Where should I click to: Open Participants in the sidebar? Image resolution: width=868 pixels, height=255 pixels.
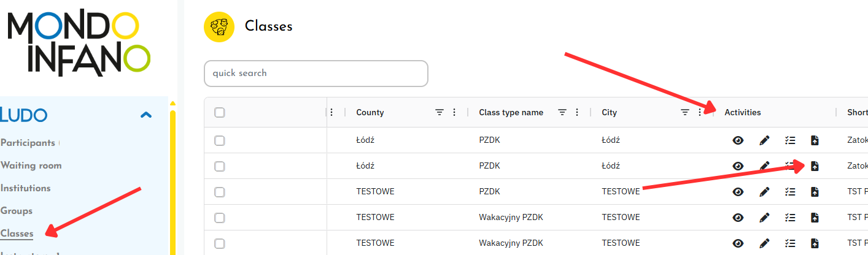coord(28,143)
